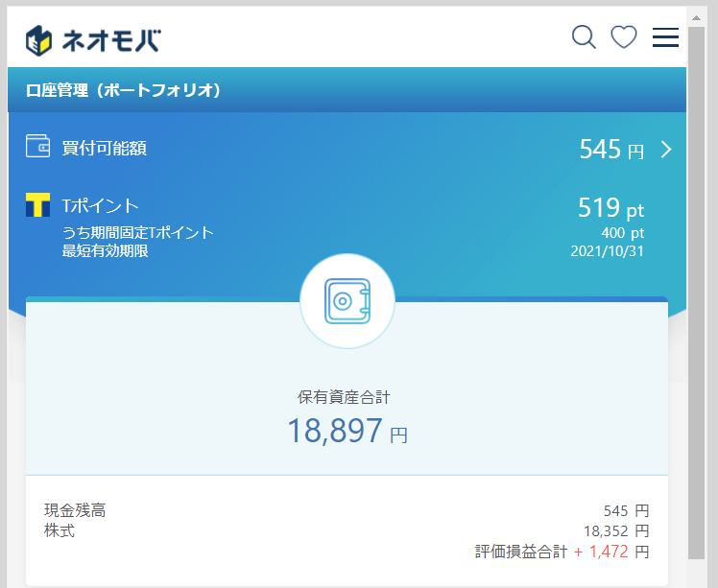
Task: Click the yellow and blue T-Point logo
Action: [x=38, y=204]
